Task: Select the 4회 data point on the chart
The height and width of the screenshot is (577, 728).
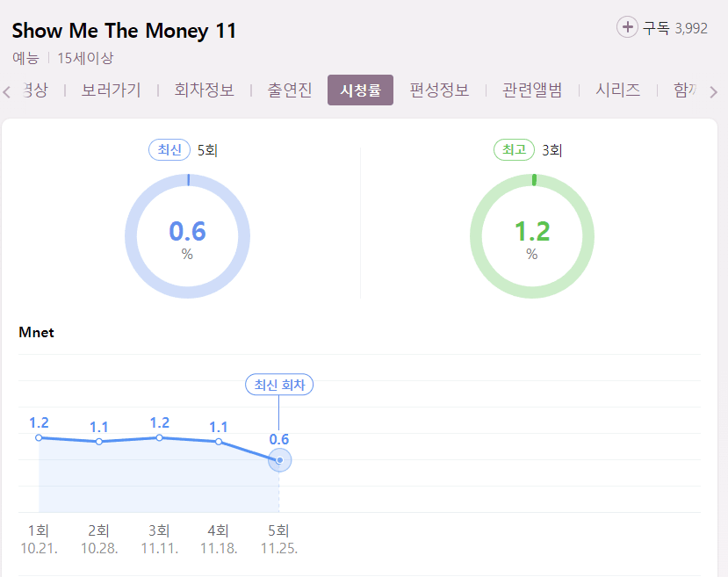Action: (x=219, y=441)
